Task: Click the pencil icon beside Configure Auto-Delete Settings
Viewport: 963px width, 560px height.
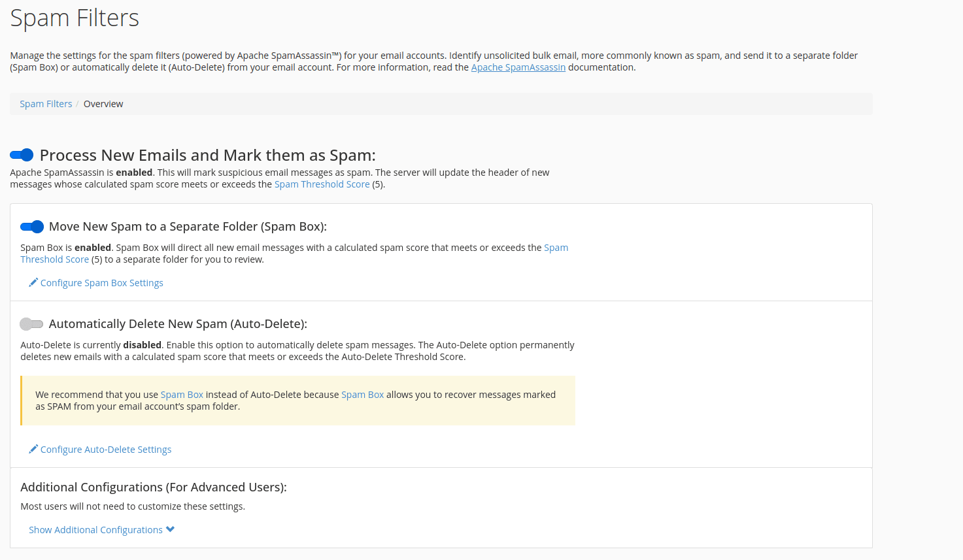Action: (x=33, y=449)
